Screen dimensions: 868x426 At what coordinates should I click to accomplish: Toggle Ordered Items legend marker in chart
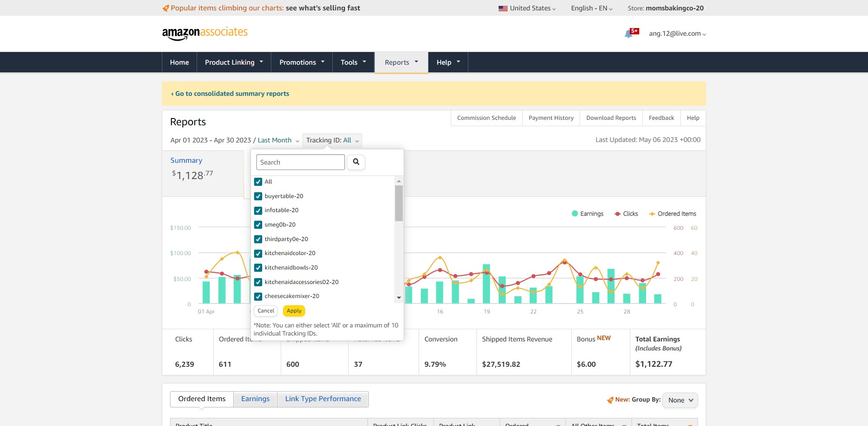[652, 214]
